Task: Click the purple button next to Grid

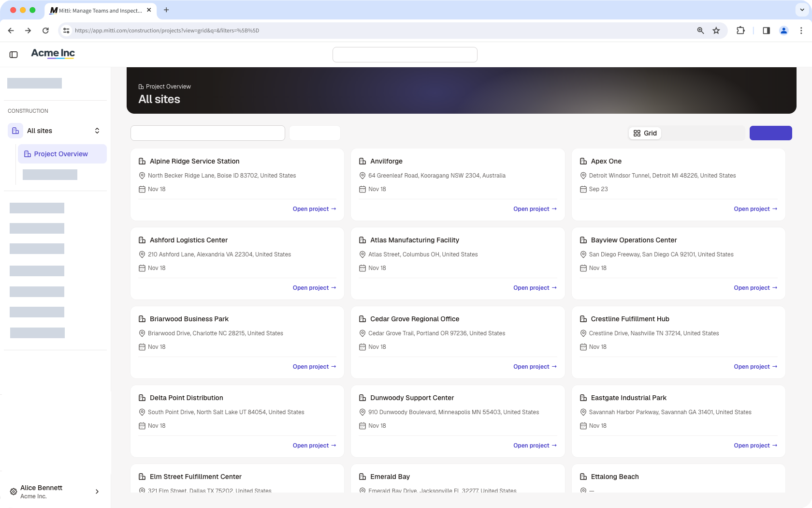Action: click(x=770, y=133)
